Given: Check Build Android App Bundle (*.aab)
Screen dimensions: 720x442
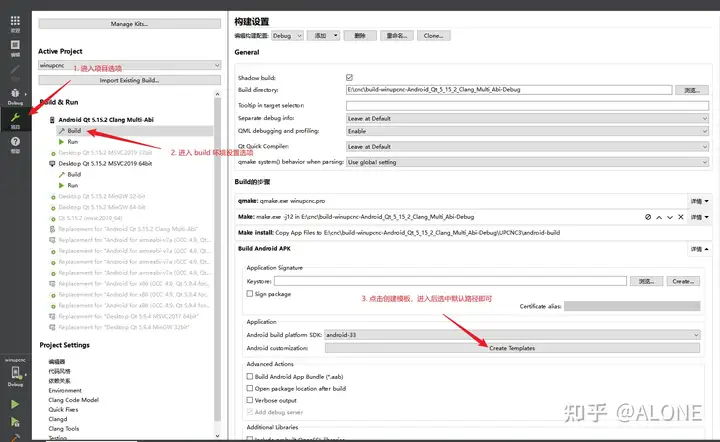Looking at the screenshot, I should pyautogui.click(x=250, y=376).
